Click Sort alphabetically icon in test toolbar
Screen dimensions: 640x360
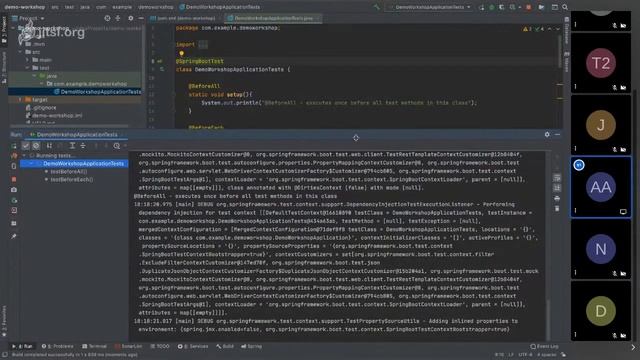pos(49,146)
